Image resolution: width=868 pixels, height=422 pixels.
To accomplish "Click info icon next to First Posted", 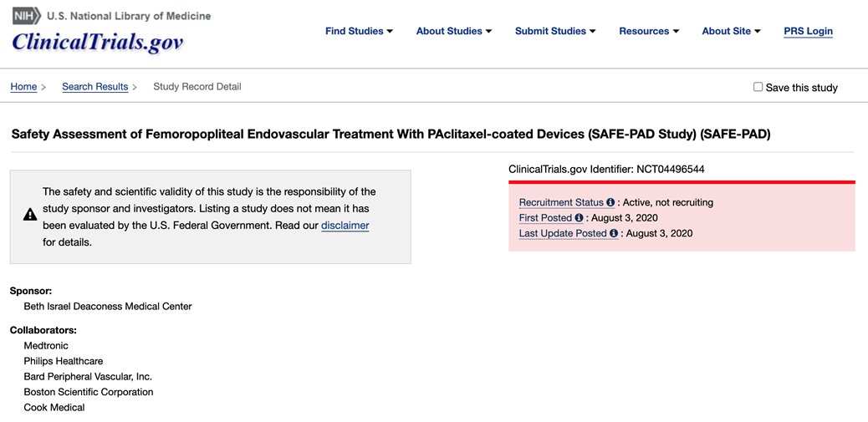I will [x=579, y=218].
